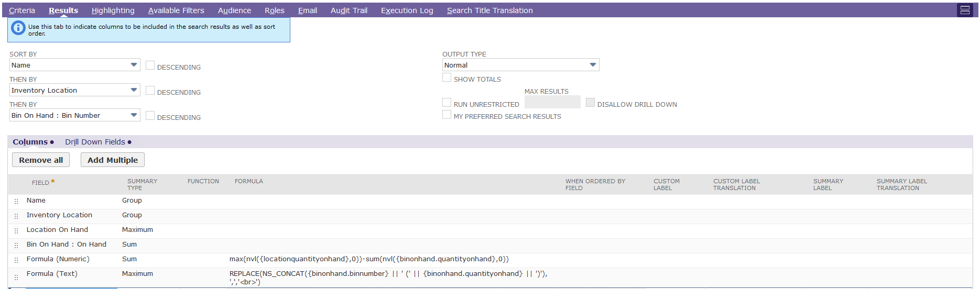View the Audit Trail tab

pos(349,10)
